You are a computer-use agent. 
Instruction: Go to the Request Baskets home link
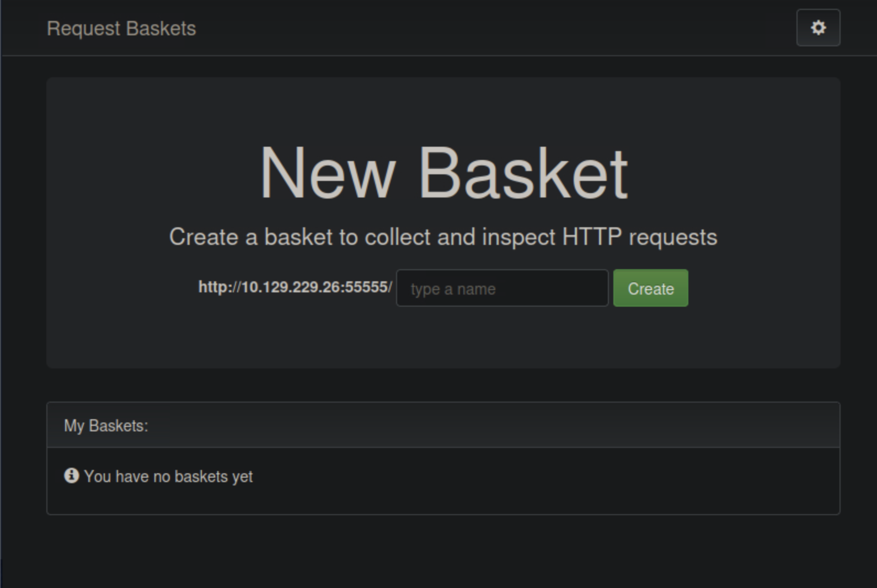click(121, 29)
